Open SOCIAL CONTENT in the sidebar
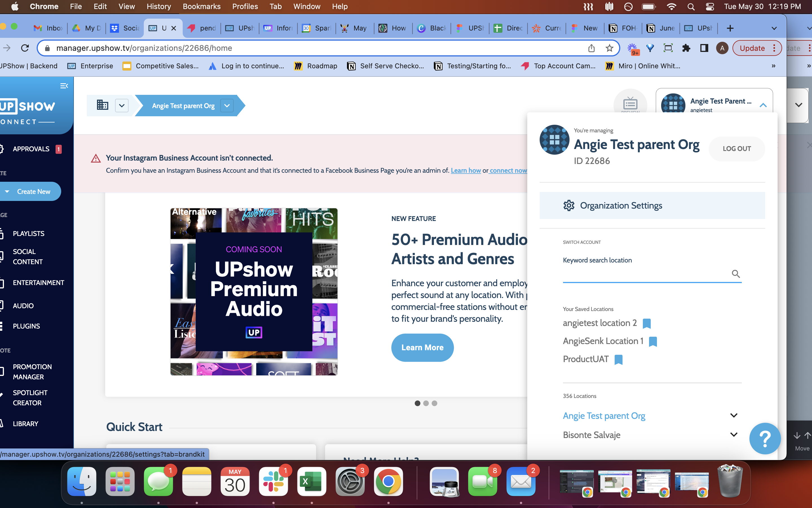Screen dimensions: 812x508 point(28,257)
